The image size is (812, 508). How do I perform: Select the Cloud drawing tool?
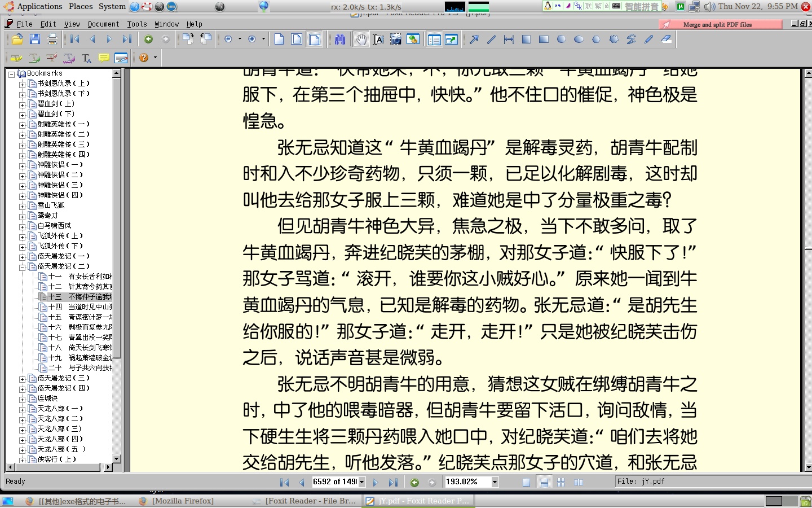pyautogui.click(x=614, y=39)
